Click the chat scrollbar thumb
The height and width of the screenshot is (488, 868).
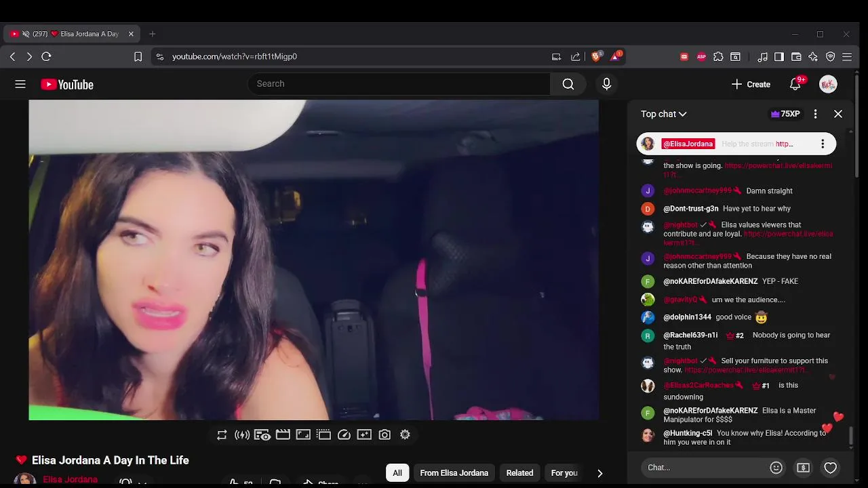pos(851,437)
